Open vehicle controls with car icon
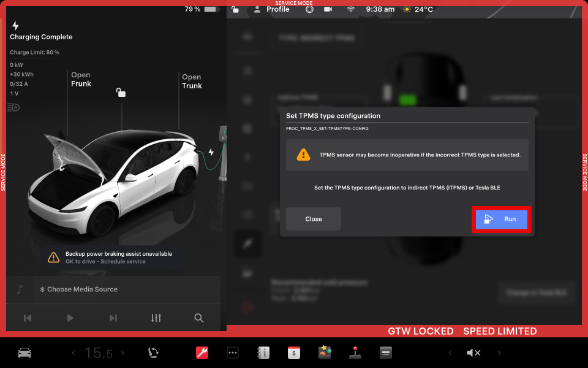Viewport: 588px width, 368px height. point(24,353)
